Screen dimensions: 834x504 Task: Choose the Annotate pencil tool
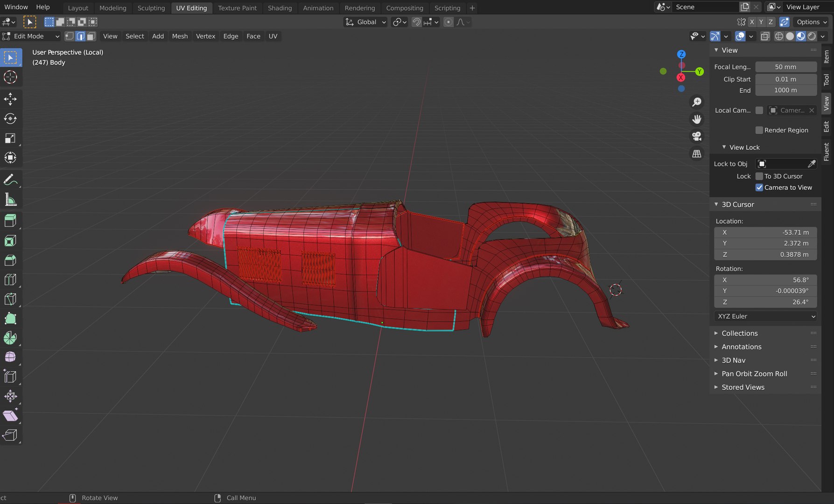click(10, 180)
